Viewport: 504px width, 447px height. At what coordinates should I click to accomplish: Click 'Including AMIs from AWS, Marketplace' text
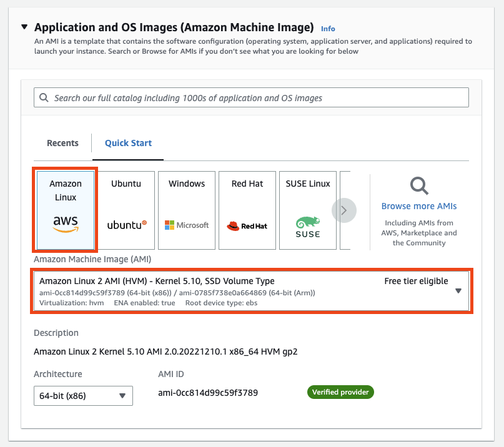click(x=419, y=233)
